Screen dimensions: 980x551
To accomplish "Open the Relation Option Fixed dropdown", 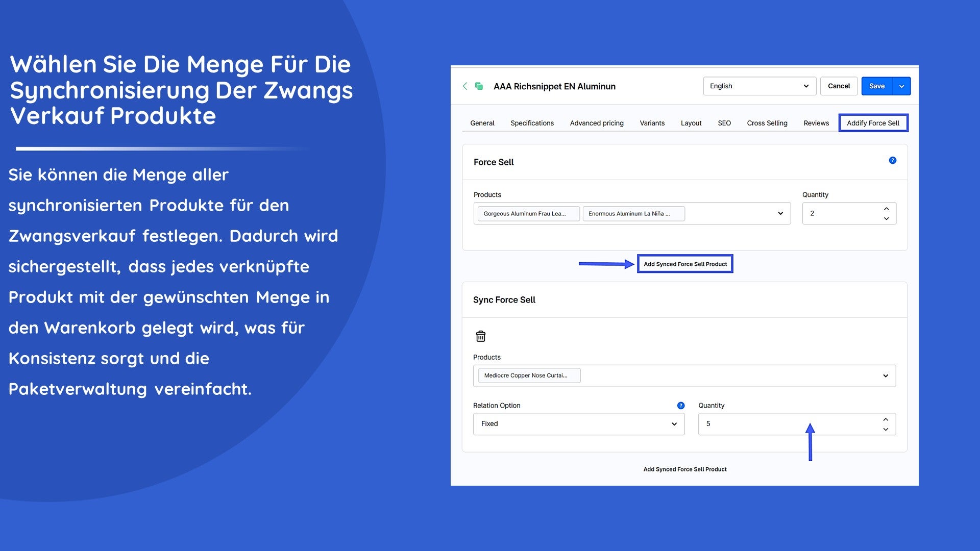I will 578,424.
